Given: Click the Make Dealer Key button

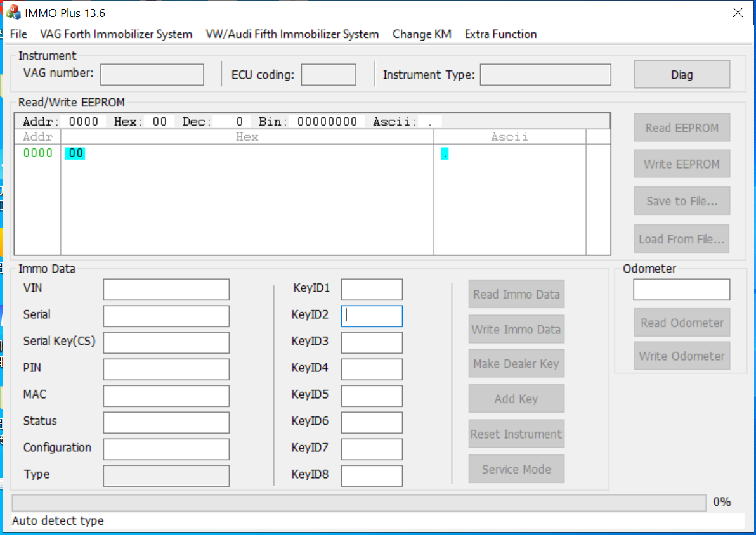Looking at the screenshot, I should [x=516, y=363].
